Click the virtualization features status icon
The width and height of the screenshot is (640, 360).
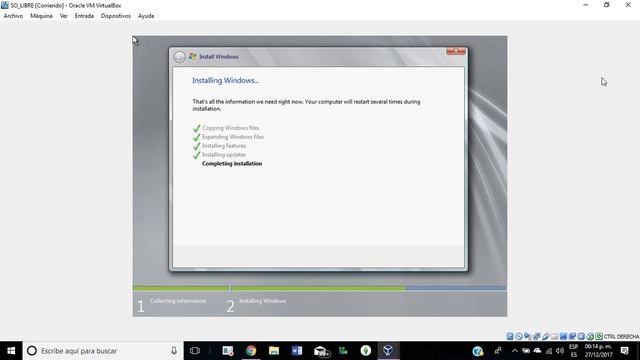pos(581,336)
